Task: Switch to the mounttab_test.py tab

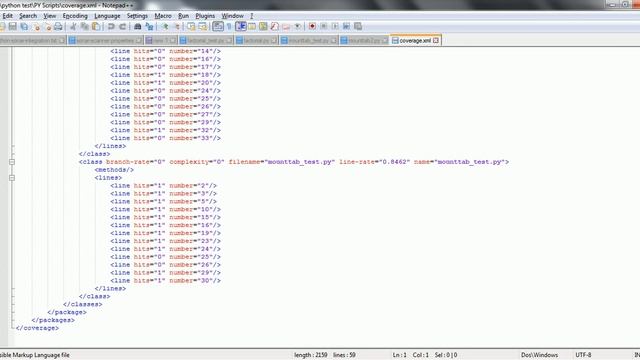Action: click(x=309, y=40)
